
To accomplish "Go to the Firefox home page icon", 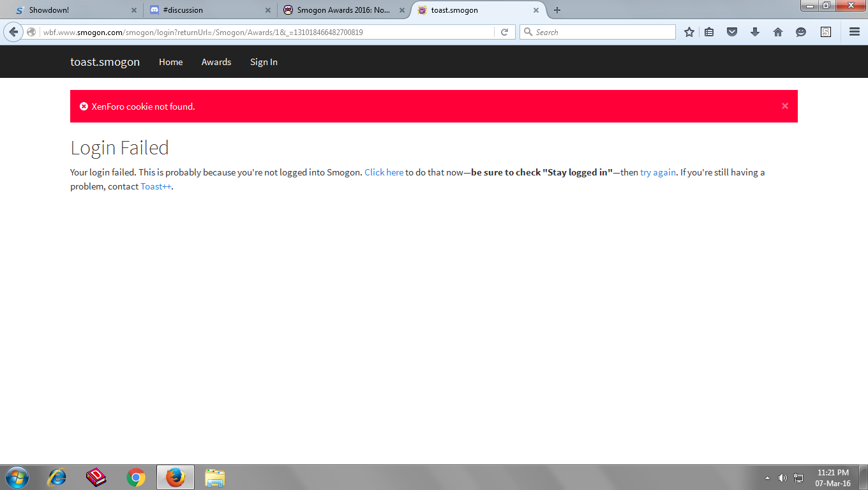I will pyautogui.click(x=778, y=32).
